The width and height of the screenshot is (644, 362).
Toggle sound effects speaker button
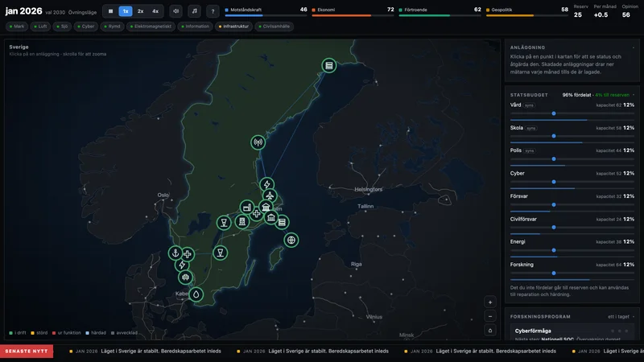pos(175,11)
